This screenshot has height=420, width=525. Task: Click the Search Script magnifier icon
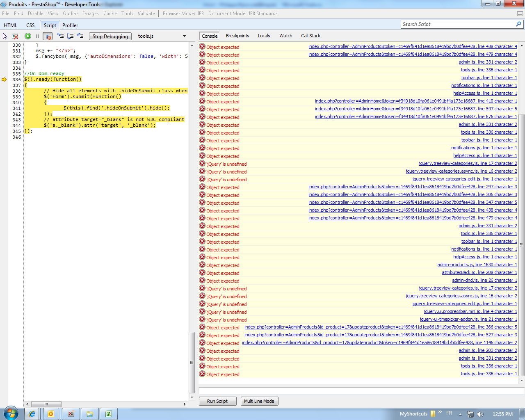click(518, 24)
